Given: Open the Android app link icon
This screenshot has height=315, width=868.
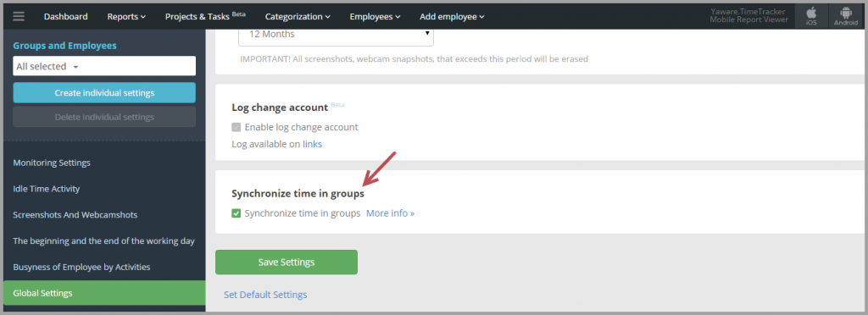Looking at the screenshot, I should 845,16.
